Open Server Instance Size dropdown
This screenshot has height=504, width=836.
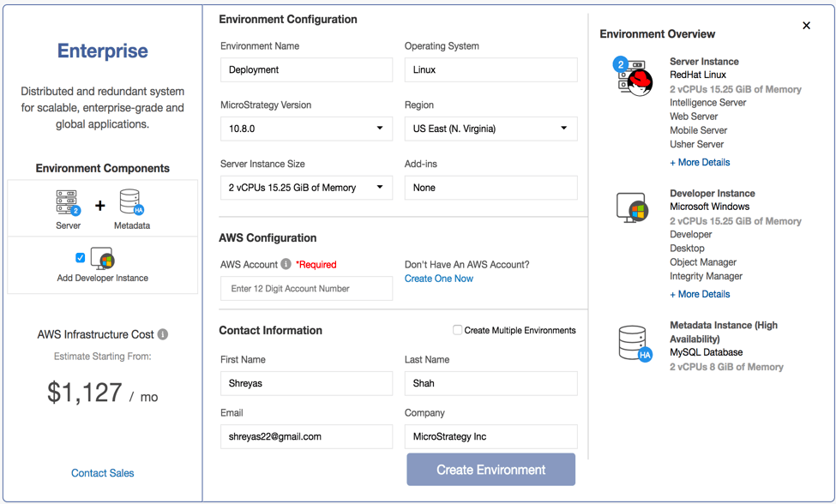306,188
